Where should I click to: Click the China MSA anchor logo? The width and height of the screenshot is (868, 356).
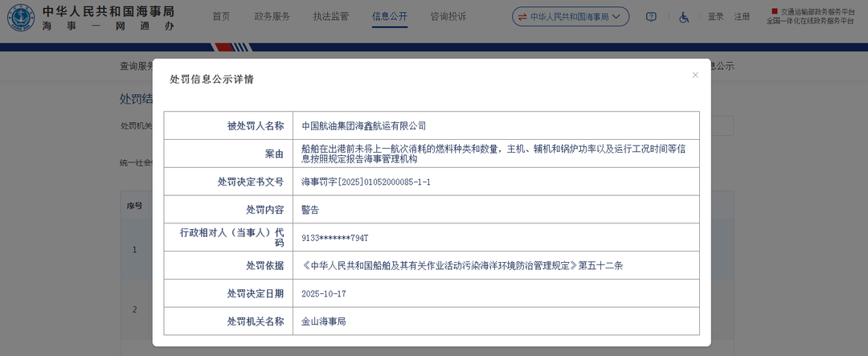pos(21,17)
